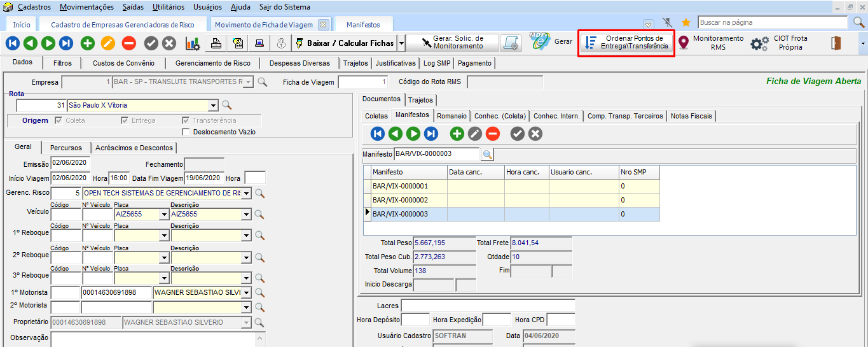868x347 pixels.
Task: Open the Baixar / Calcular Fichas dropdown arrow
Action: [401, 43]
